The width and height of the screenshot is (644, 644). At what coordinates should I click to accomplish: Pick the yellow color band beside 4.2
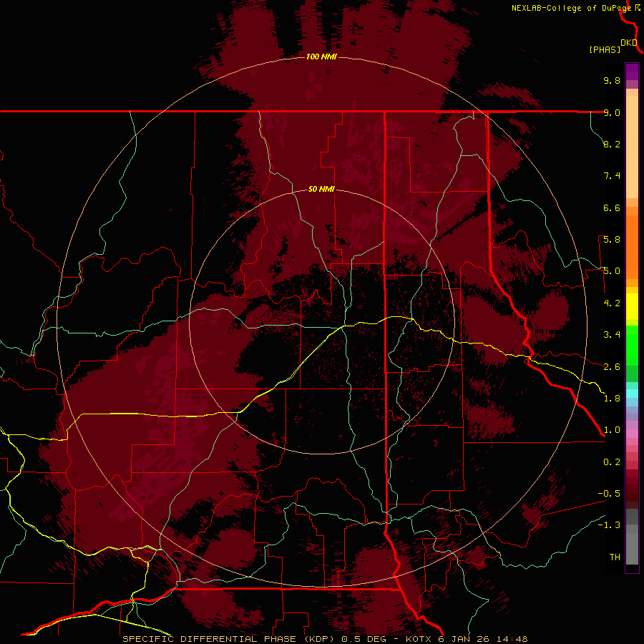[632, 306]
